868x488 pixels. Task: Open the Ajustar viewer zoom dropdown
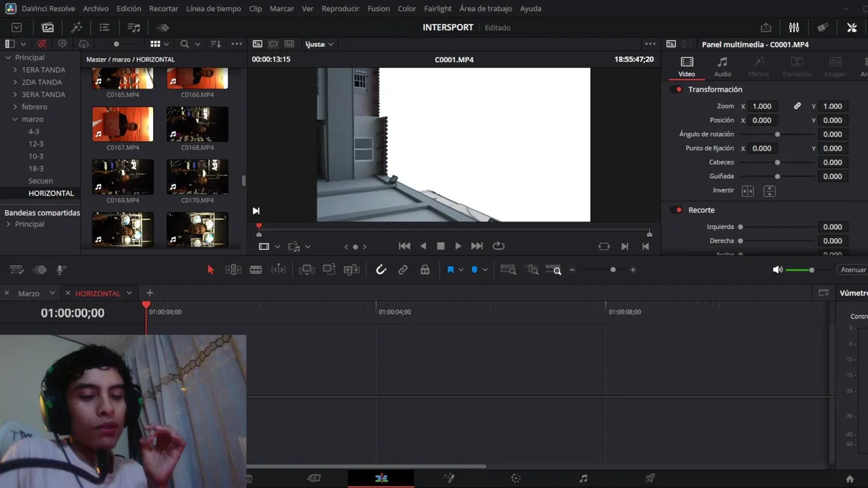coord(319,44)
